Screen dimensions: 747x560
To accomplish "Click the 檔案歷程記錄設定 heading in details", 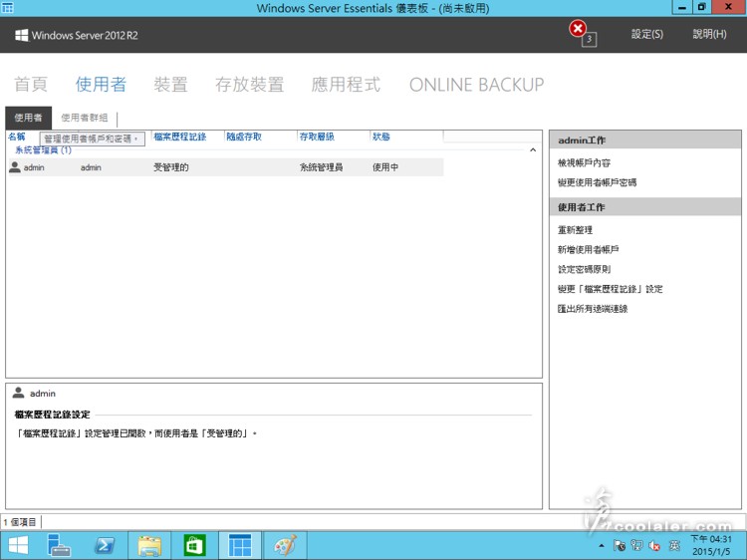I will [x=53, y=415].
